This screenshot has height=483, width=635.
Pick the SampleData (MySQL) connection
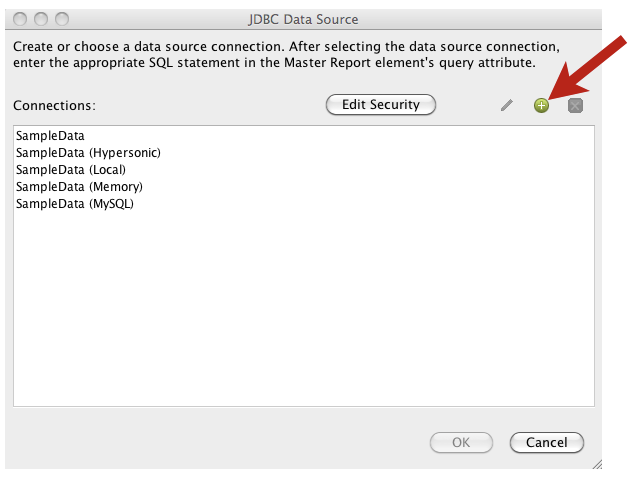75,203
